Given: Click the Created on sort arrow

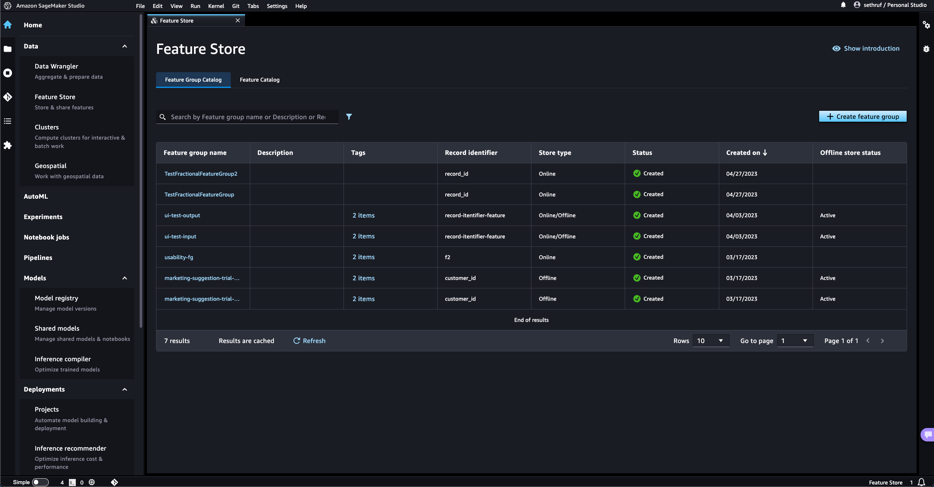Looking at the screenshot, I should [x=765, y=152].
